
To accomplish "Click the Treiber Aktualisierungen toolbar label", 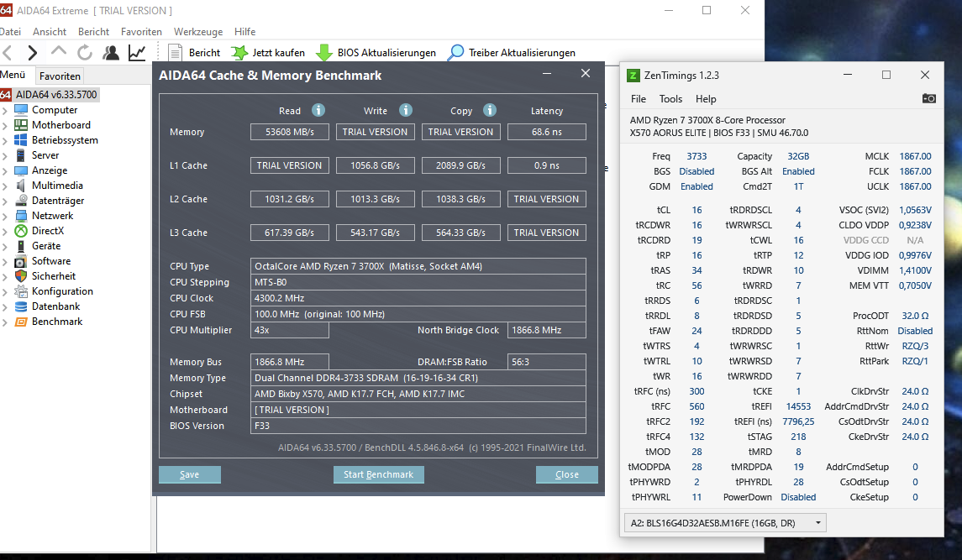I will 522,53.
